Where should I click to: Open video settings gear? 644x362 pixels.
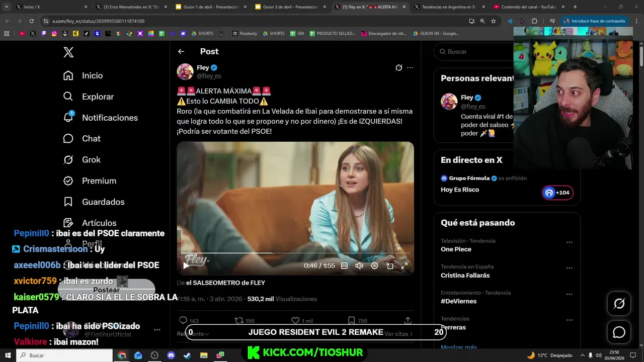(x=374, y=265)
